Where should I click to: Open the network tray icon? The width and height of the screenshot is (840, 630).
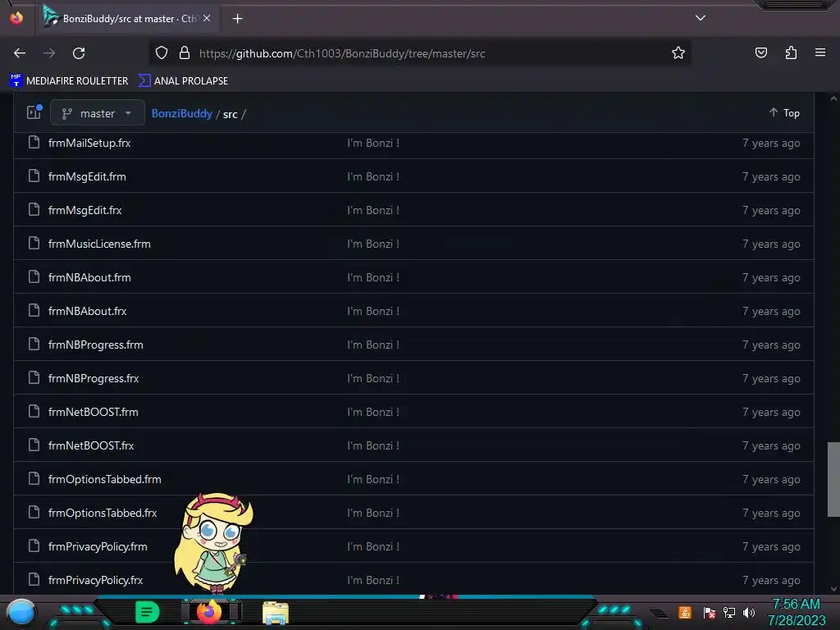pyautogui.click(x=729, y=612)
